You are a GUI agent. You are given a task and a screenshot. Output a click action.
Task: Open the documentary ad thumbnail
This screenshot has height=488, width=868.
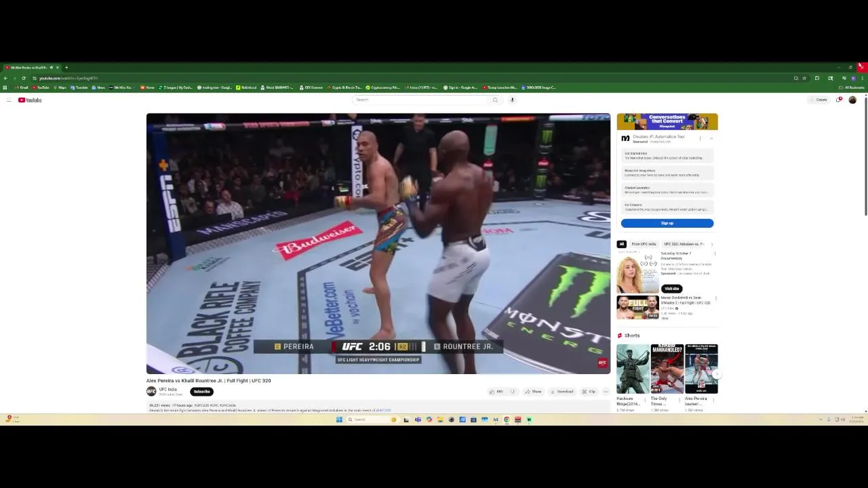click(x=637, y=272)
